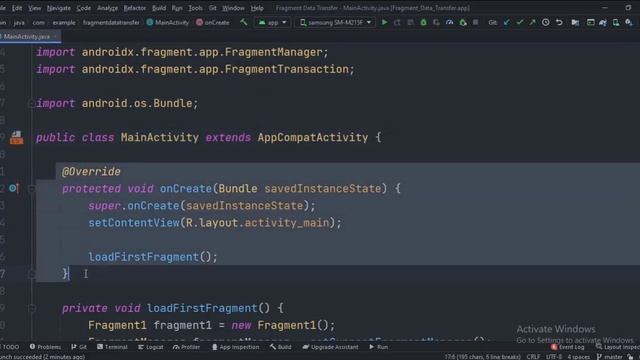Open the Build tool window

280,347
